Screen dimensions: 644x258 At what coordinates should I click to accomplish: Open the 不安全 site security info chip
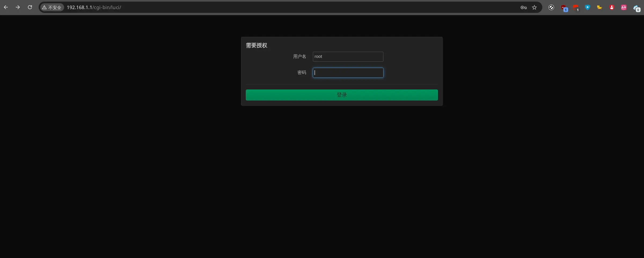[x=52, y=8]
